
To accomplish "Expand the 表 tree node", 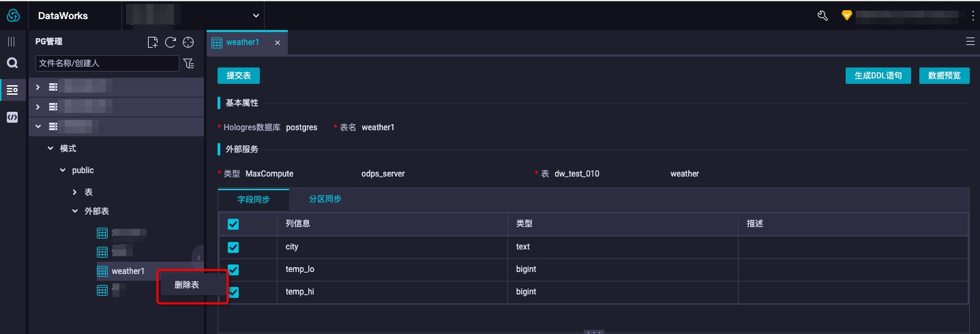I will (x=75, y=192).
